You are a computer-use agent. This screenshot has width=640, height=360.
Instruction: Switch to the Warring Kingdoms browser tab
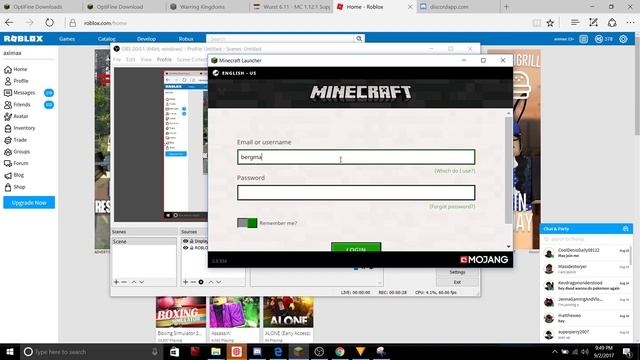pyautogui.click(x=207, y=7)
